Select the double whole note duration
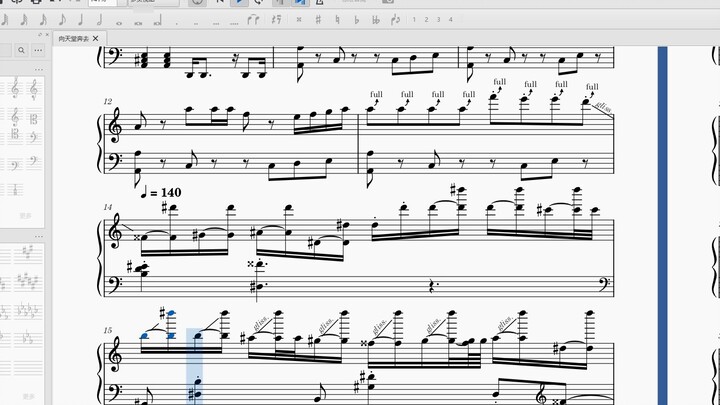 tap(138, 22)
